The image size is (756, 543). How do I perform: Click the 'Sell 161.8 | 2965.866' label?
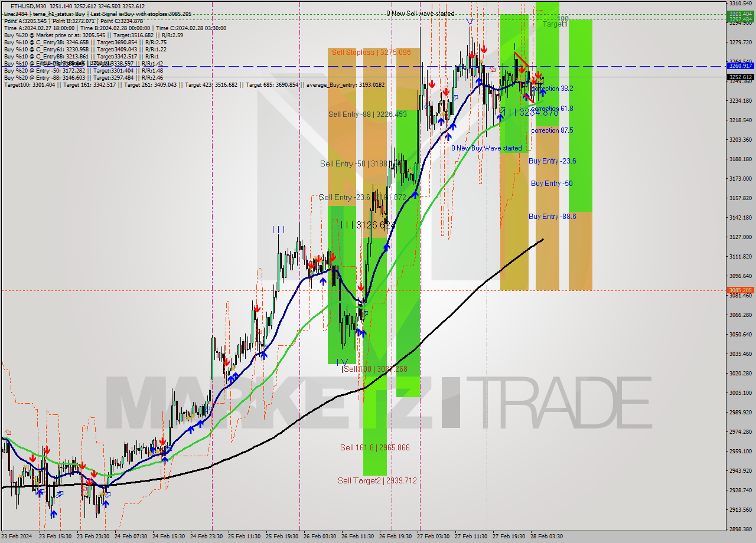[374, 447]
